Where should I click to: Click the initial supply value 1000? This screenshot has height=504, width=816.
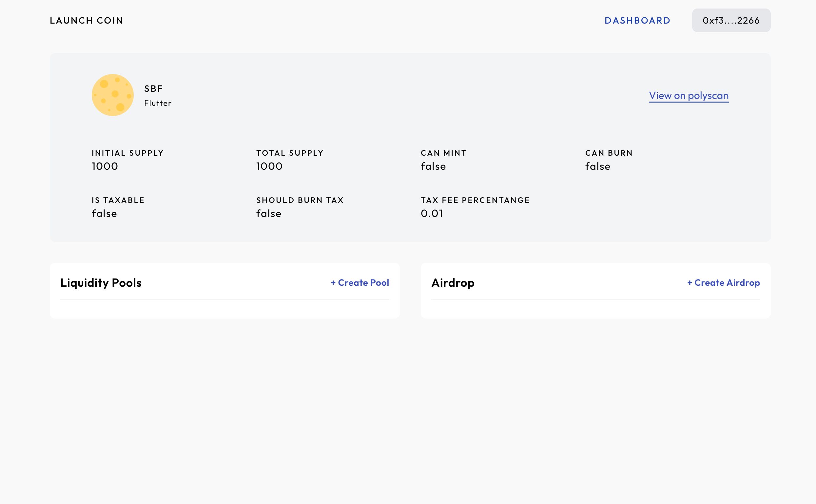(x=105, y=166)
